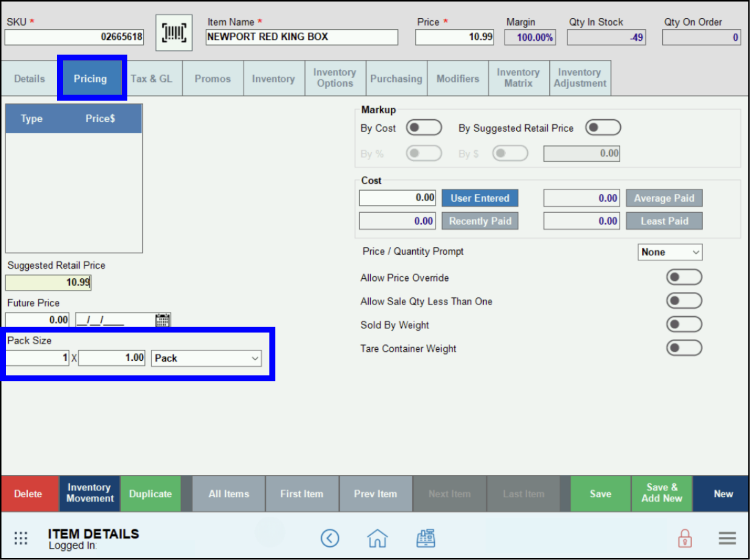Viewport: 750px width, 560px height.
Task: Click the Least Paid cost button
Action: click(x=664, y=221)
